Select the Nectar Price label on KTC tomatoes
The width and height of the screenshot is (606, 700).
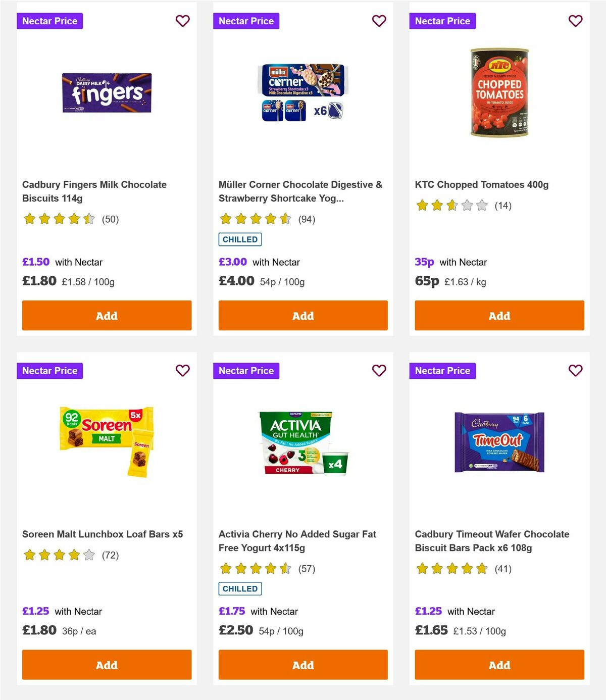[442, 21]
